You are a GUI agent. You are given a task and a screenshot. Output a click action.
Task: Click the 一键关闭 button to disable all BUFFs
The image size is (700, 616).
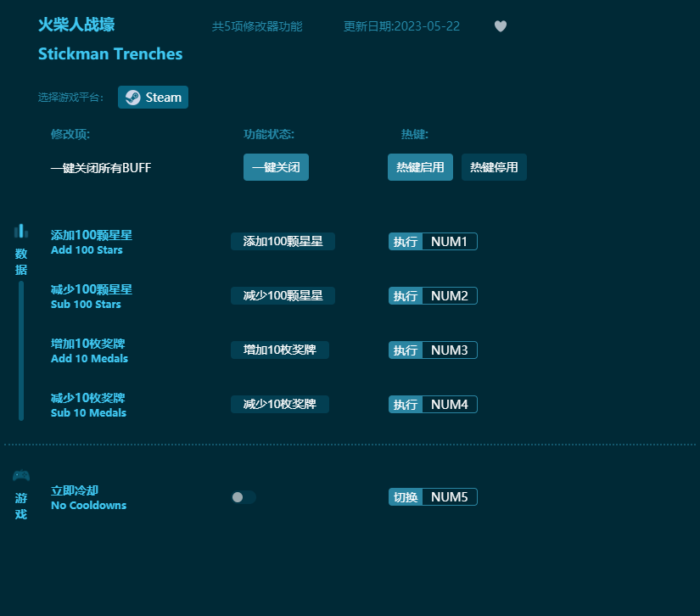coord(276,167)
